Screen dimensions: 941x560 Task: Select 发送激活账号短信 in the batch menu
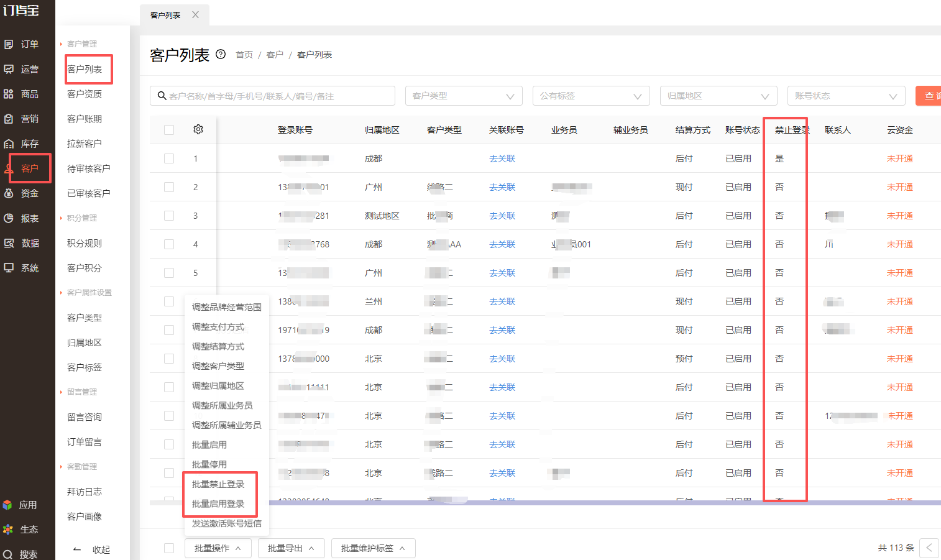pos(227,523)
